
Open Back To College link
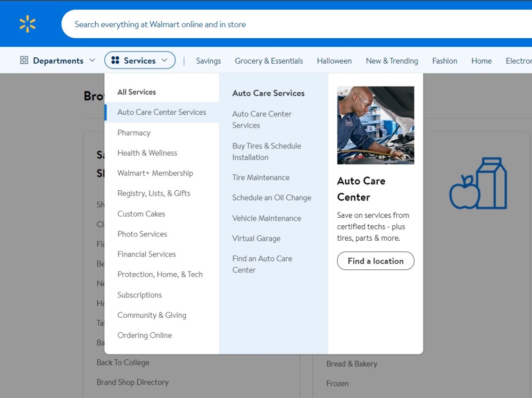[x=123, y=362]
